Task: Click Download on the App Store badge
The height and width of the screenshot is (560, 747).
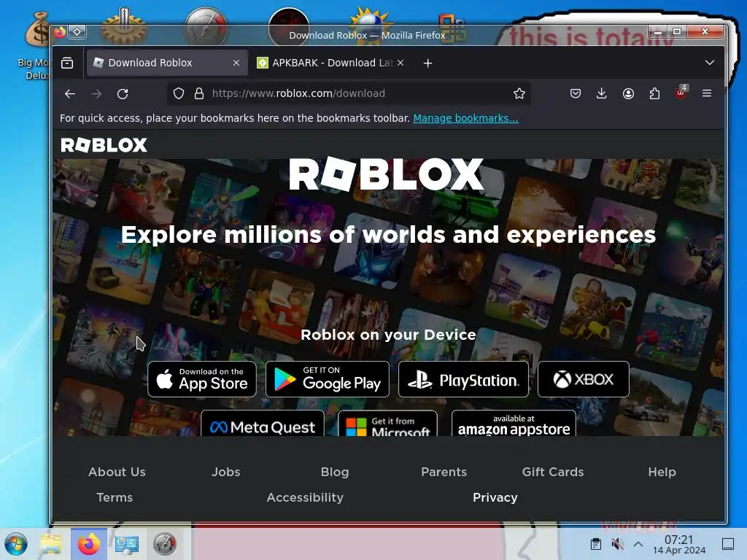Action: click(x=202, y=379)
